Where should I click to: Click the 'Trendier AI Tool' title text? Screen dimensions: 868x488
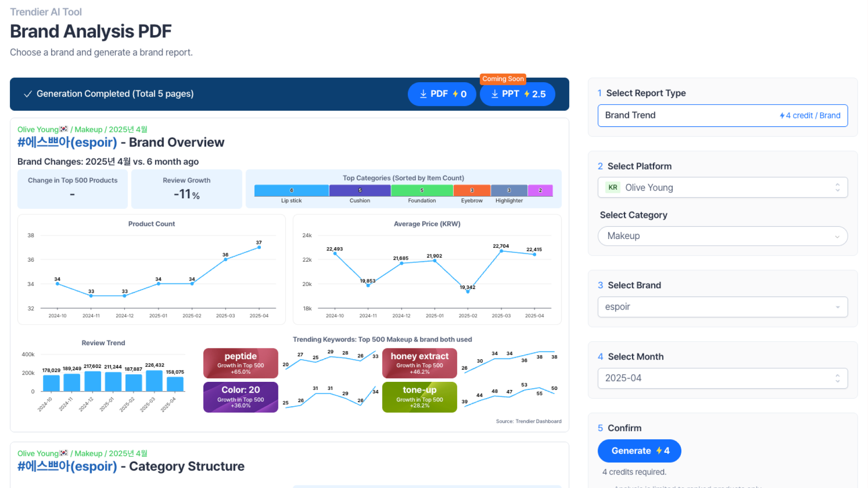(x=46, y=12)
